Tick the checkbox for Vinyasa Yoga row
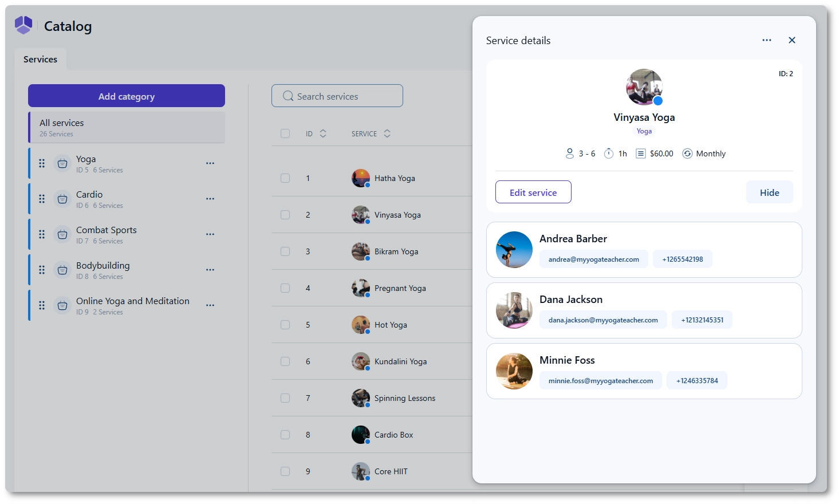 click(x=285, y=215)
